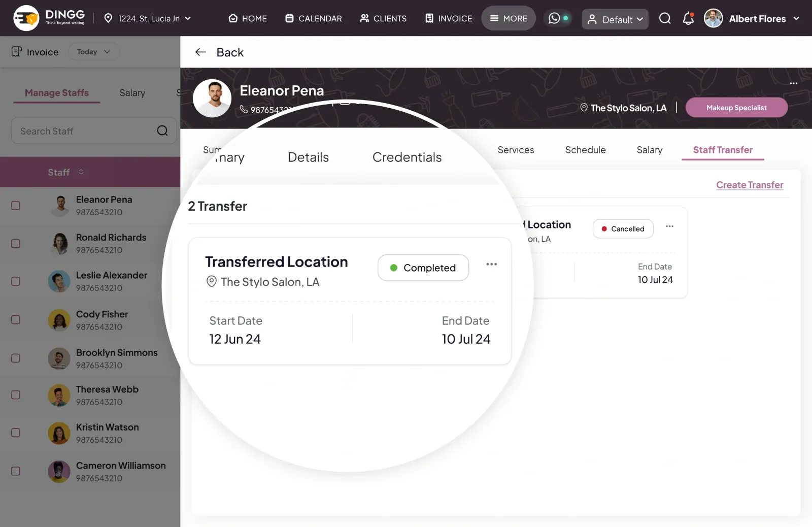Click the Back button label
This screenshot has height=527, width=812.
(x=230, y=52)
